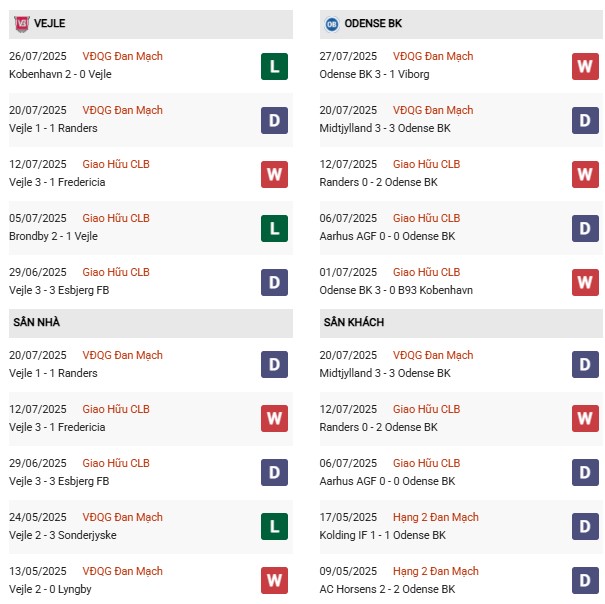Open the SÂN KHÁCH section header

click(x=353, y=323)
